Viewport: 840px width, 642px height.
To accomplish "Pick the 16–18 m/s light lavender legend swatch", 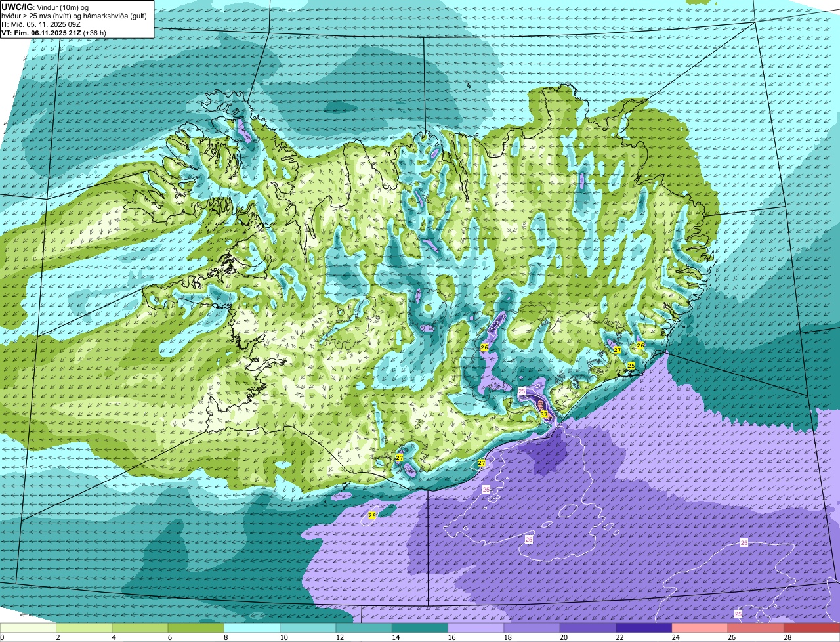I will [x=476, y=628].
